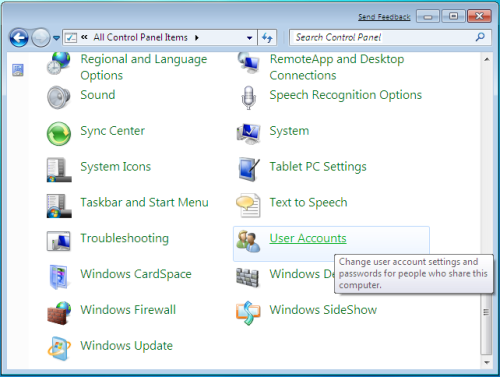Click the Windows Firewall brick wall icon
This screenshot has height=377, width=500.
pos(59,313)
